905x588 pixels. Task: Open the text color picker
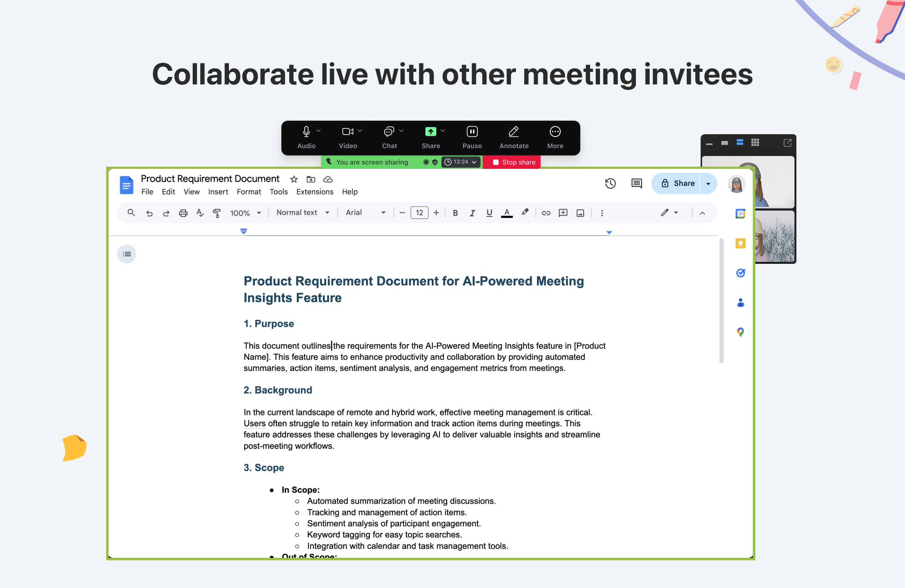(506, 213)
